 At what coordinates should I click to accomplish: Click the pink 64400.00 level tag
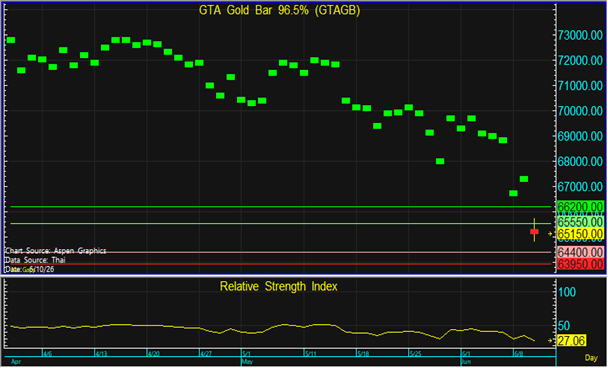[x=580, y=252]
